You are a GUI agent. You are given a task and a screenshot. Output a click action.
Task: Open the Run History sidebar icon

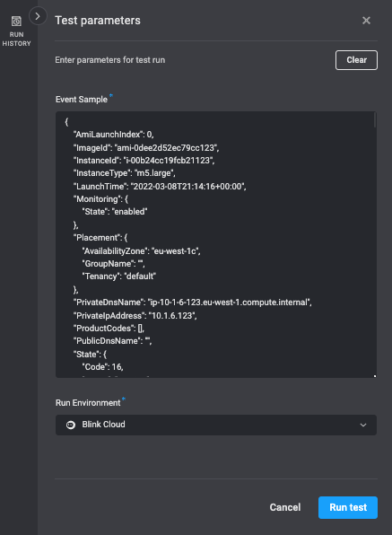(16, 22)
